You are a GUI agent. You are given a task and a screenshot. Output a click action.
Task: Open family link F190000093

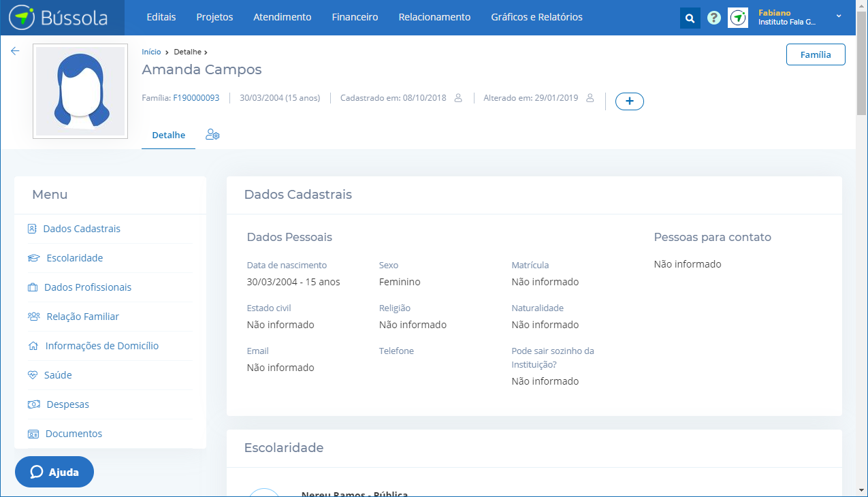196,98
